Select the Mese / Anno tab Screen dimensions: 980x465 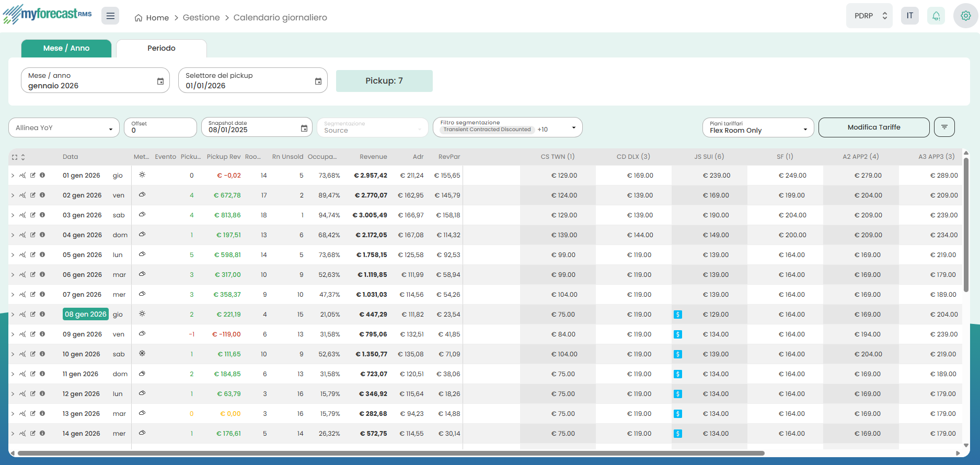pos(66,48)
